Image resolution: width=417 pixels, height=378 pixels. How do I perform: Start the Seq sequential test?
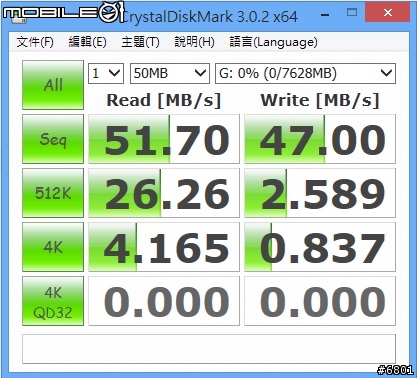[x=53, y=139]
